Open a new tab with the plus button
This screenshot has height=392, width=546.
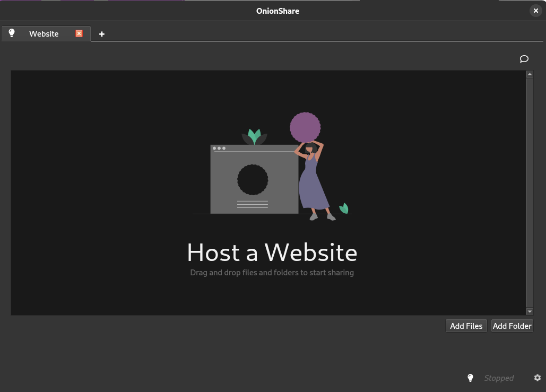102,34
